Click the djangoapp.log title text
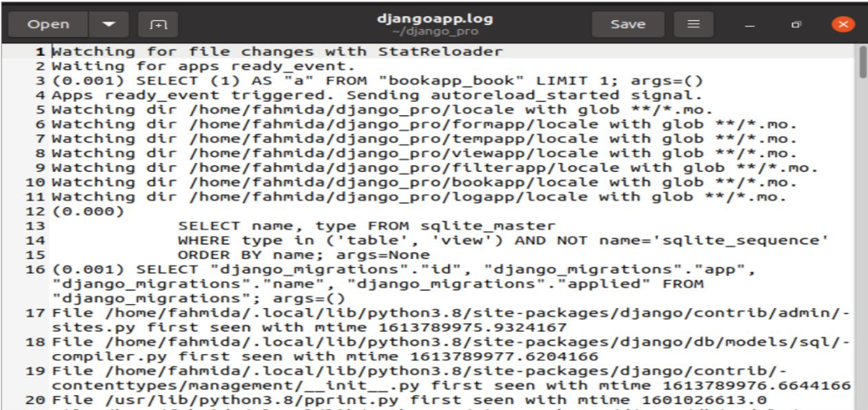 [434, 18]
